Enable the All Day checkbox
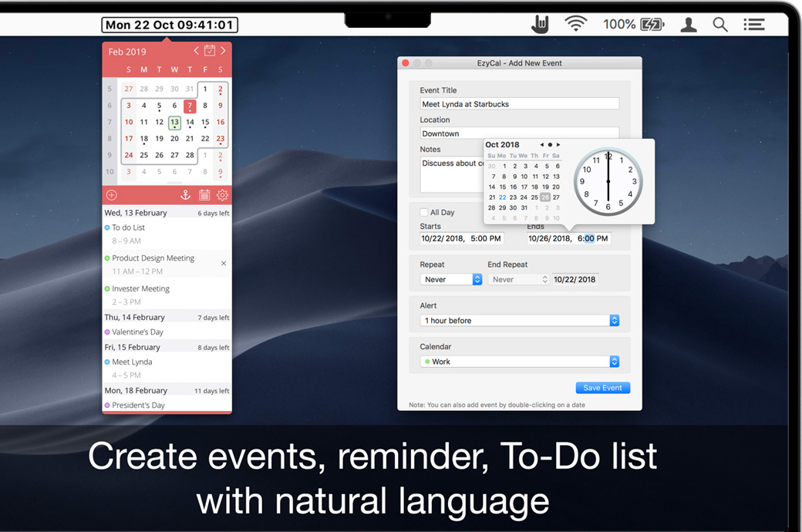 (423, 212)
